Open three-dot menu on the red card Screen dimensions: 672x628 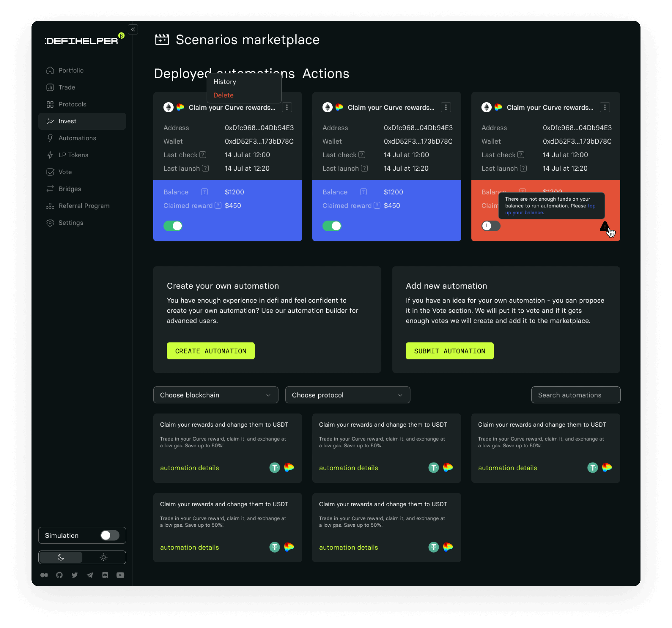[605, 107]
